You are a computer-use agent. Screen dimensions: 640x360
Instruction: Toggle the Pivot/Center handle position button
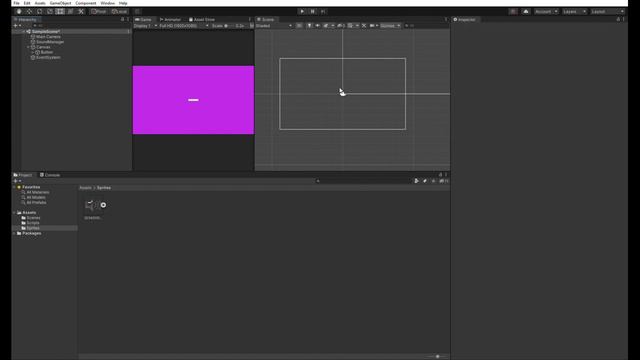pos(99,11)
